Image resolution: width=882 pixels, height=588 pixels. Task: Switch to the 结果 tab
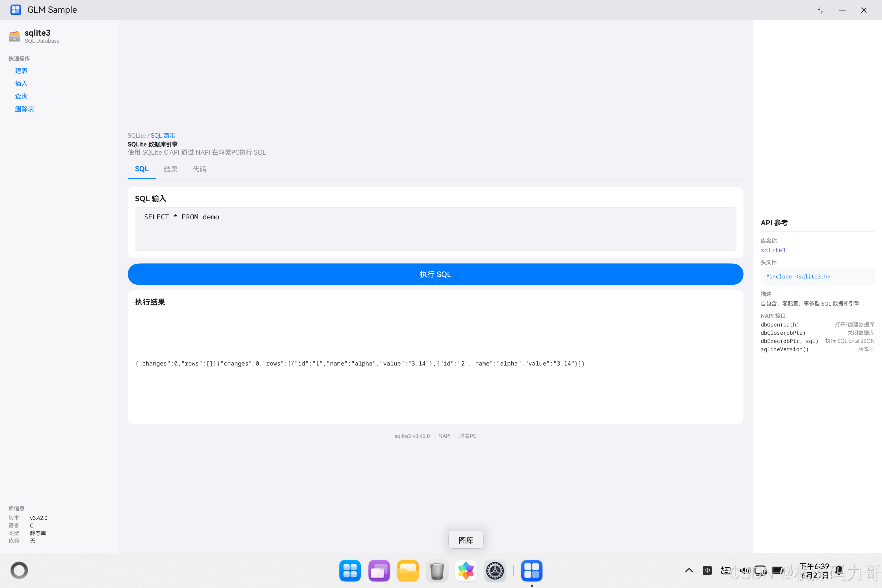pyautogui.click(x=171, y=170)
